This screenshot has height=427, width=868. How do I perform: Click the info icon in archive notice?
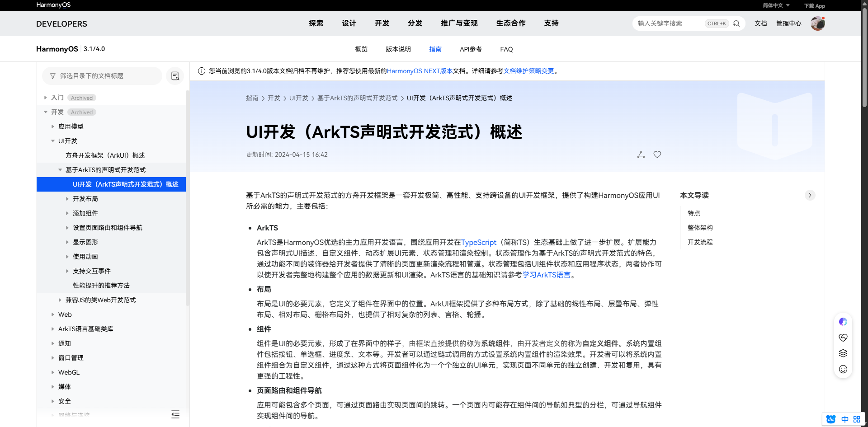coord(202,71)
